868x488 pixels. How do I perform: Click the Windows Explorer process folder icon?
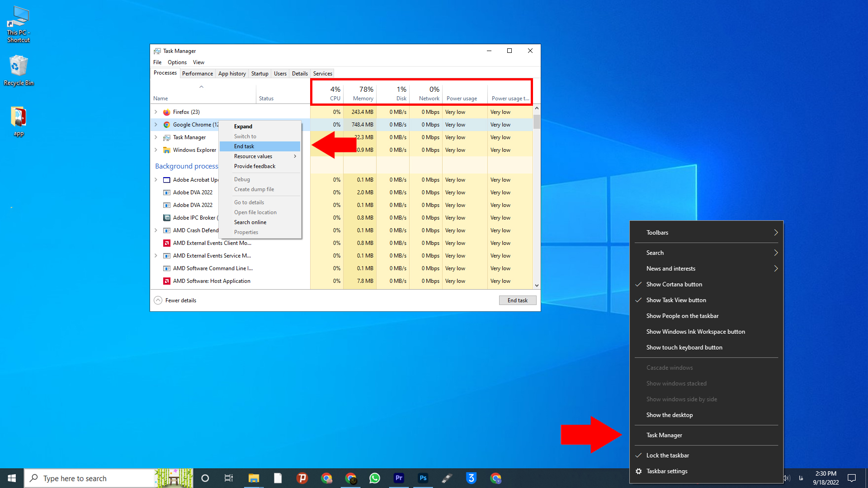tap(167, 150)
